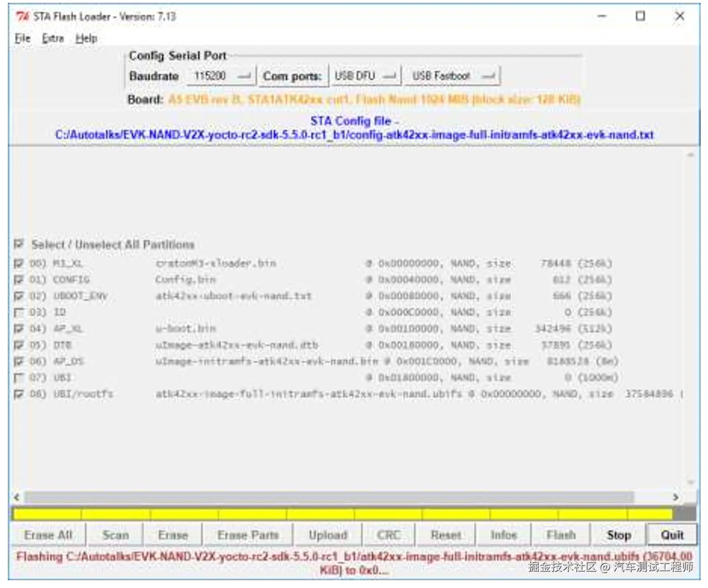The image size is (708, 588).
Task: Select the atk42xx-uboot-evk-nand.txt file name
Action: (233, 296)
